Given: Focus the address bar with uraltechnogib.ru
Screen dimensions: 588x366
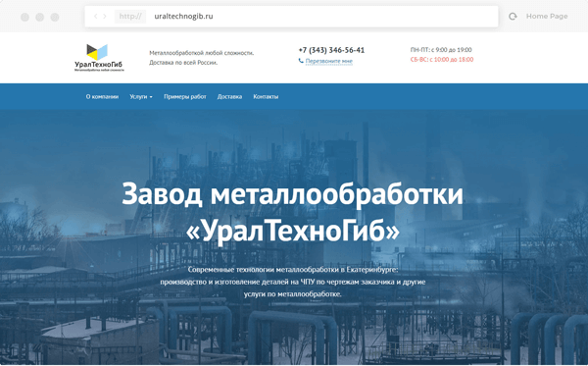Looking at the screenshot, I should 291,16.
